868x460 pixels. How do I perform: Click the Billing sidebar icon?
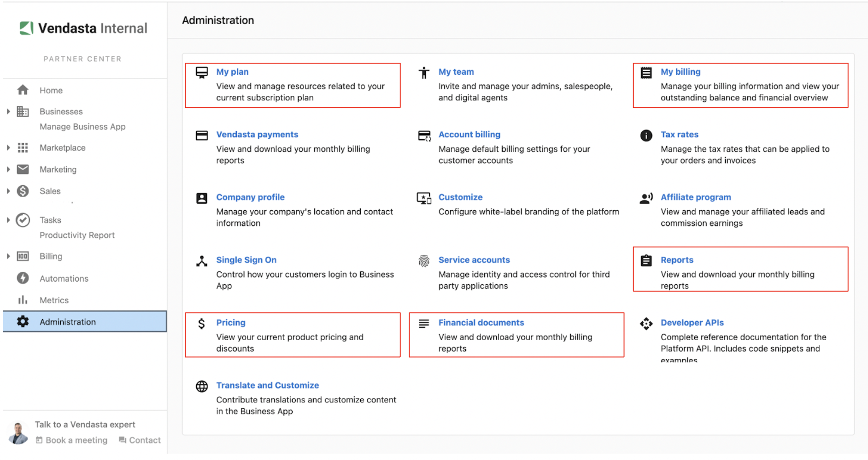pos(23,256)
